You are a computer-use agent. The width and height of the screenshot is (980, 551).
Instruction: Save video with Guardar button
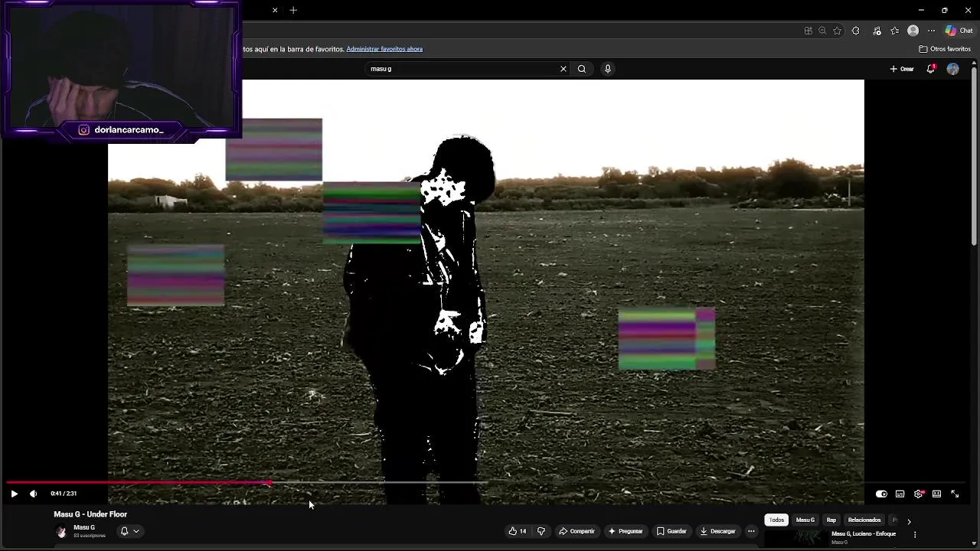tap(671, 531)
